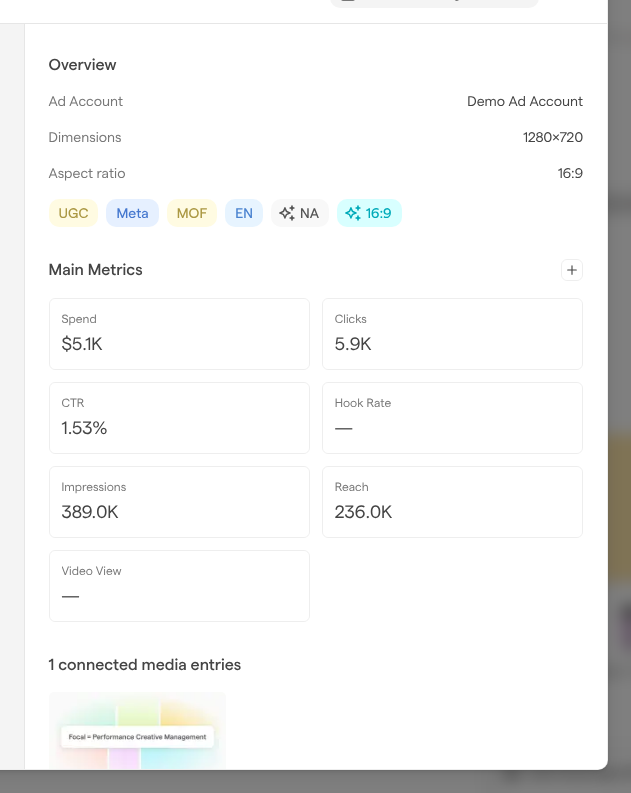Click the '1.53%' CTR value
This screenshot has height=793, width=631.
click(x=84, y=428)
